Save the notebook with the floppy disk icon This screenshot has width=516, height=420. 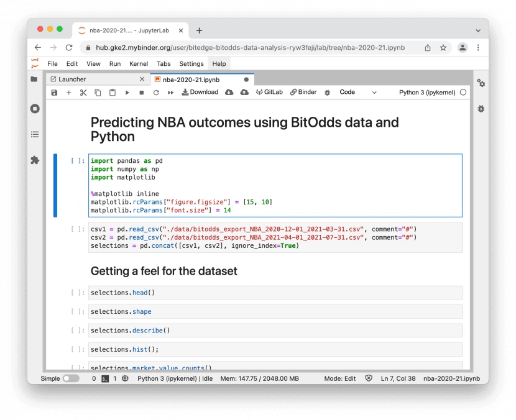(x=54, y=93)
